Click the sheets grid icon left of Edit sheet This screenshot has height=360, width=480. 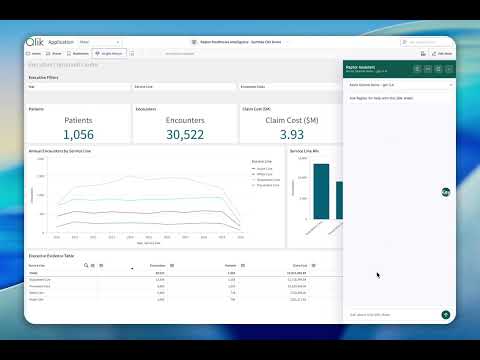pos(423,53)
